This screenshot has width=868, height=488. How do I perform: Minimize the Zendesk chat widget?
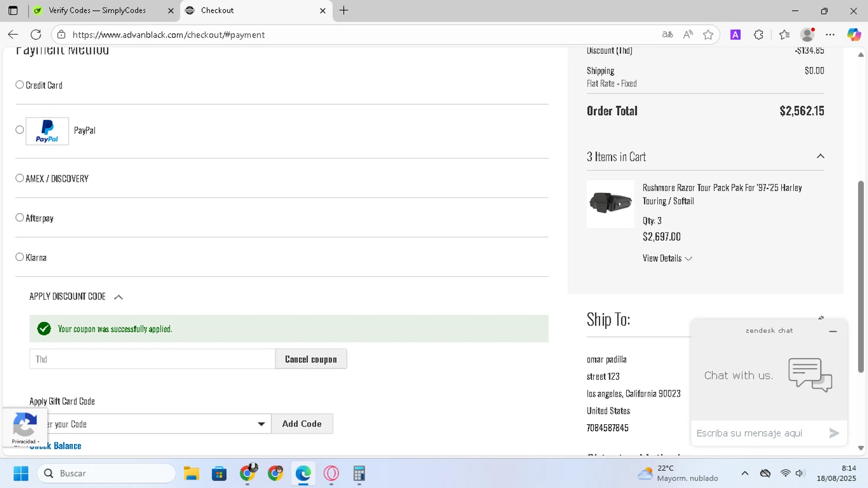(833, 331)
